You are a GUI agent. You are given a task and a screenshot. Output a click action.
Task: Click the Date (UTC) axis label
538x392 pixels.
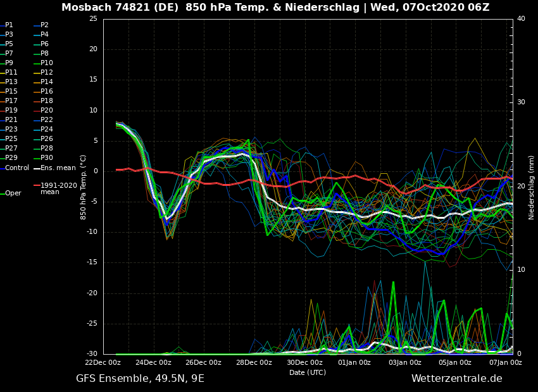(x=308, y=372)
